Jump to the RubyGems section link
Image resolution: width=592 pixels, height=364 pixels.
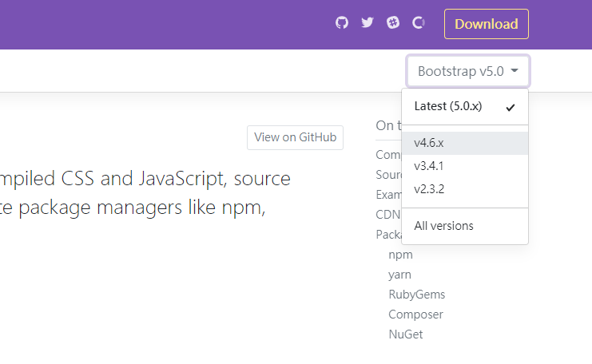click(x=416, y=295)
